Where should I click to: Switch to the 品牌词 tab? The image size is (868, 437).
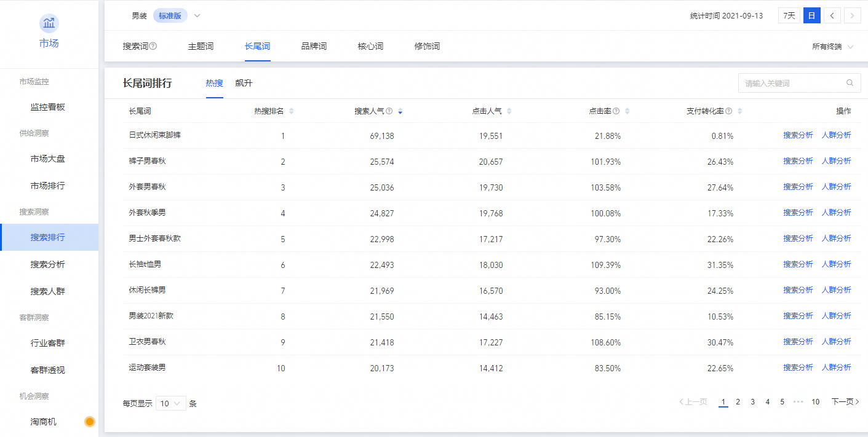(314, 45)
